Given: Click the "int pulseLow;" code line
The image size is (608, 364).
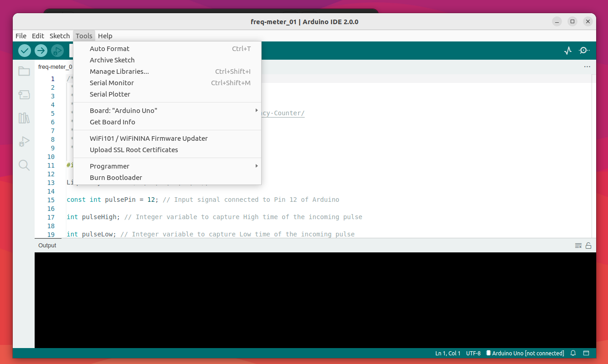Looking at the screenshot, I should coord(92,234).
